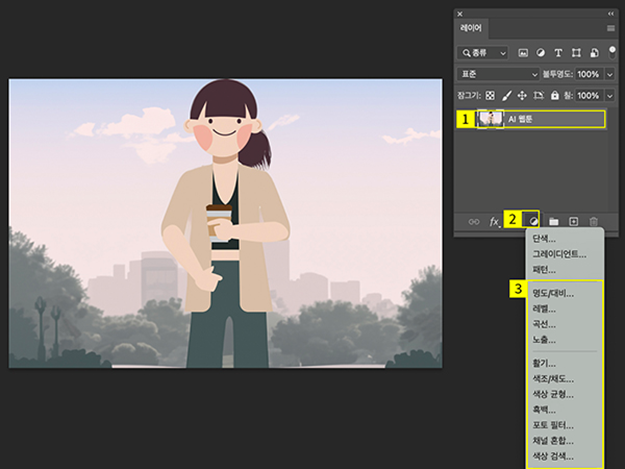Expand the 칠 fill slider arrow

coord(610,96)
